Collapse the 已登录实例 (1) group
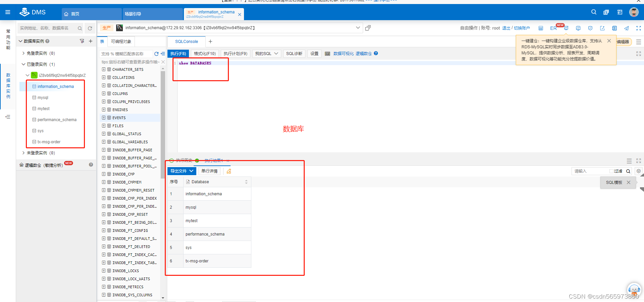 coord(23,64)
